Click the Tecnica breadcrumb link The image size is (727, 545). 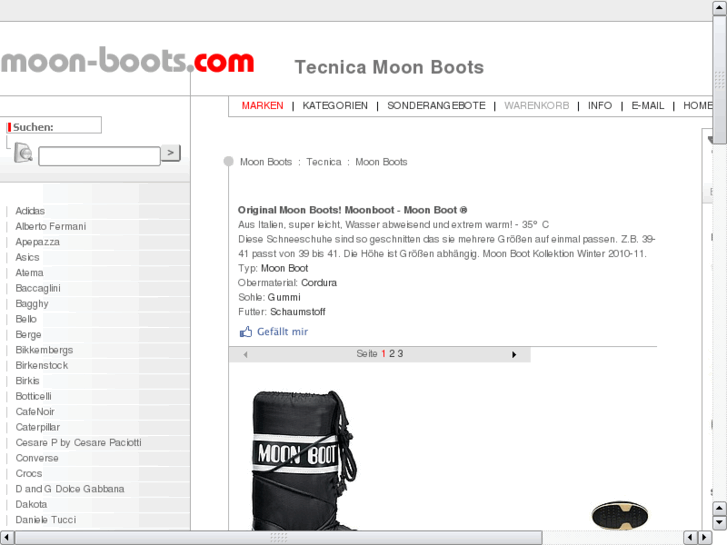[x=324, y=162]
